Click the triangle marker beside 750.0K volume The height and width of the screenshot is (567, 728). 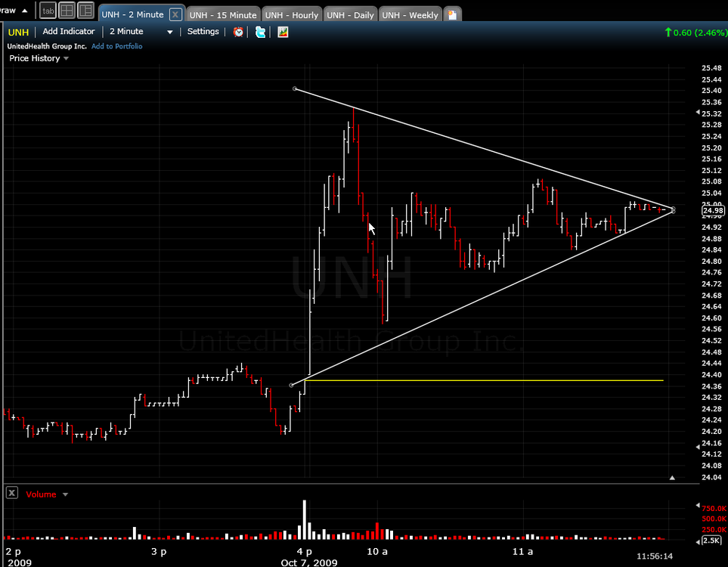(x=697, y=505)
